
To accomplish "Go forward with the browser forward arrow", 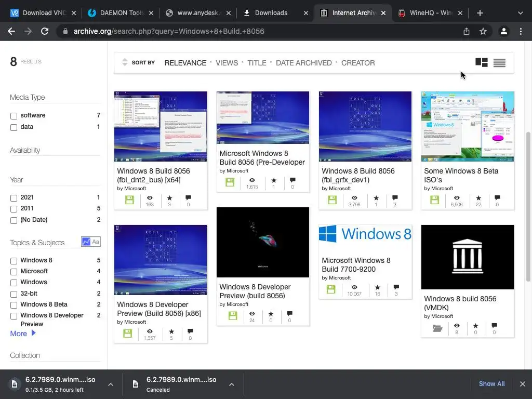I will 28,31.
